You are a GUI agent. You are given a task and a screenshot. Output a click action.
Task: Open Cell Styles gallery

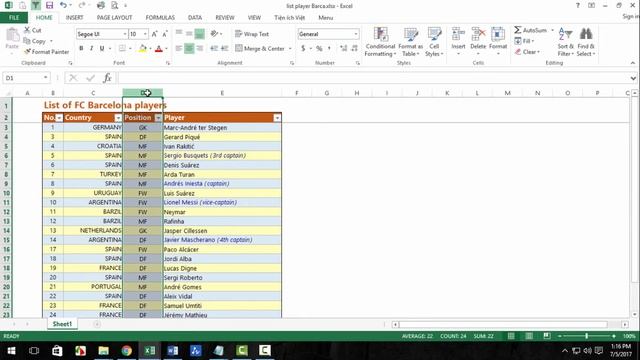(434, 42)
